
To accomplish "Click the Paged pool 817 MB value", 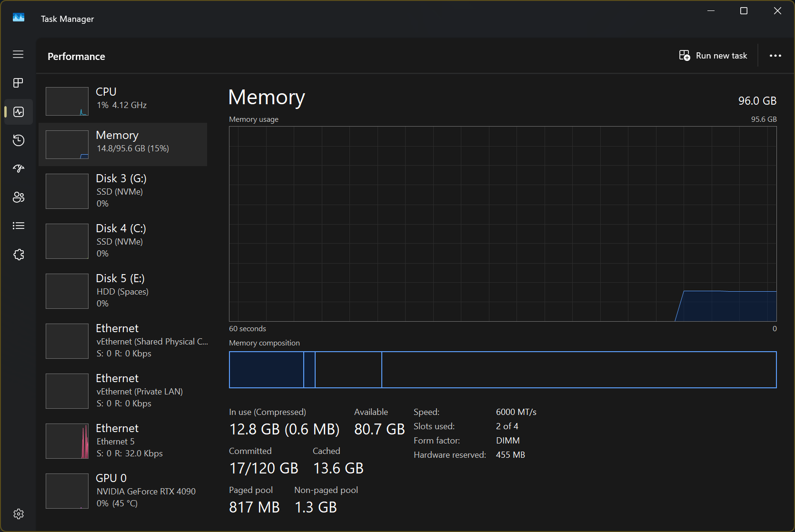I will (254, 507).
